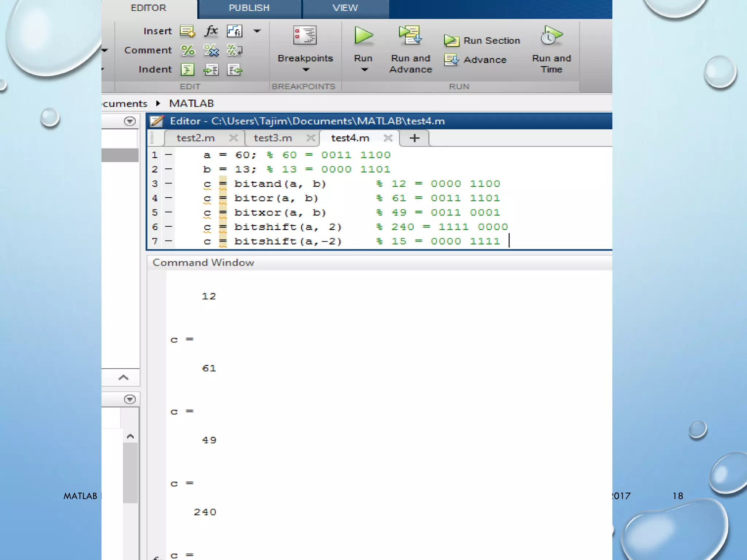Click the fx insert function icon
Screen dimensions: 747x560
click(x=211, y=31)
